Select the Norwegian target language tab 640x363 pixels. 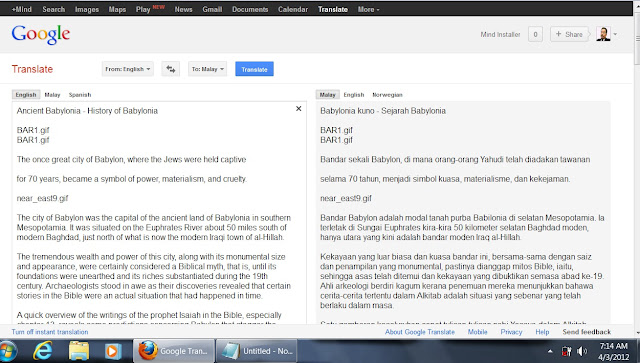(x=387, y=95)
